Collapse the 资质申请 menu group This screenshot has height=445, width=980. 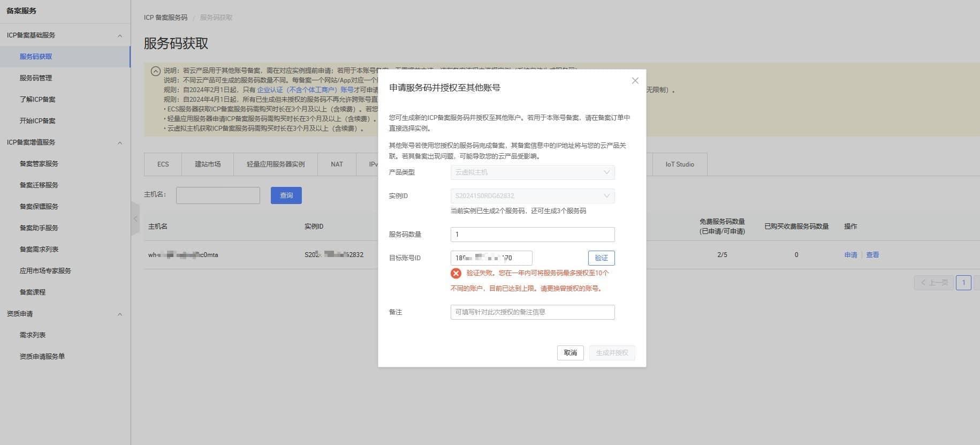[x=119, y=314]
